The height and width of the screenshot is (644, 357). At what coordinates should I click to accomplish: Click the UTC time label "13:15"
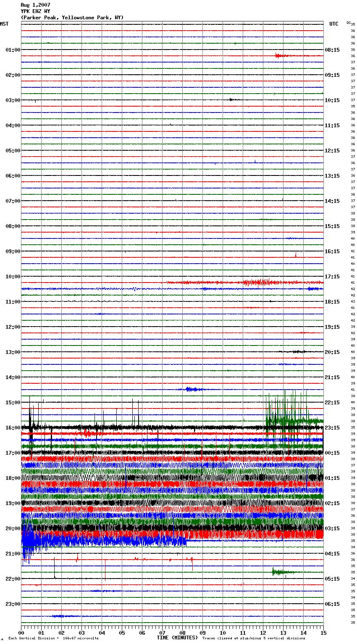pyautogui.click(x=332, y=176)
